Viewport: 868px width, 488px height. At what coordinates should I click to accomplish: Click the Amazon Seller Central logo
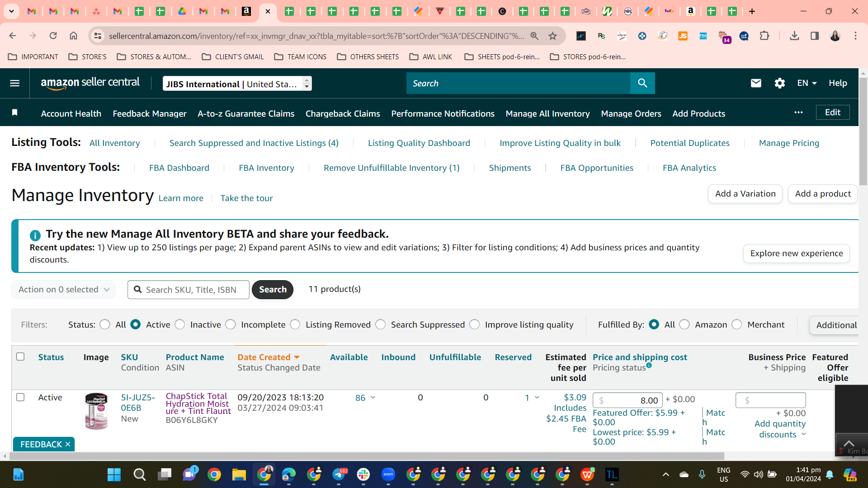(90, 83)
